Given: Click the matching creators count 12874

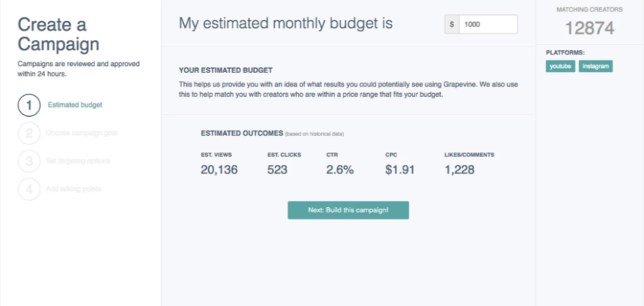Looking at the screenshot, I should tap(590, 28).
